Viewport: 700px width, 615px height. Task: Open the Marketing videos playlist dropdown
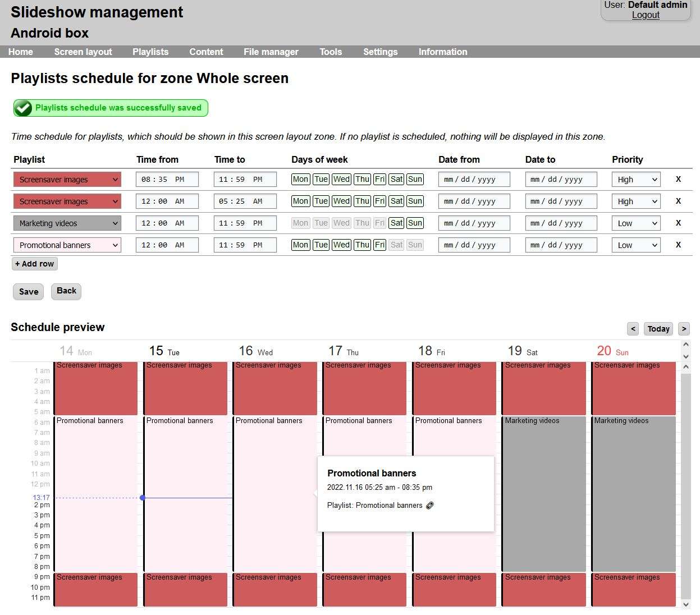click(67, 223)
